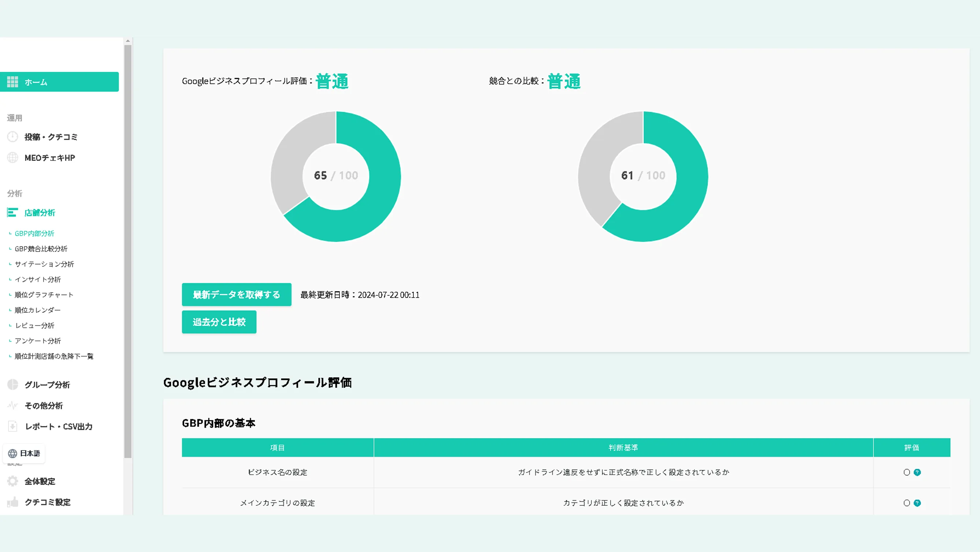Open the 日本語 language selector
Viewport: 980px width, 552px height.
tap(24, 453)
